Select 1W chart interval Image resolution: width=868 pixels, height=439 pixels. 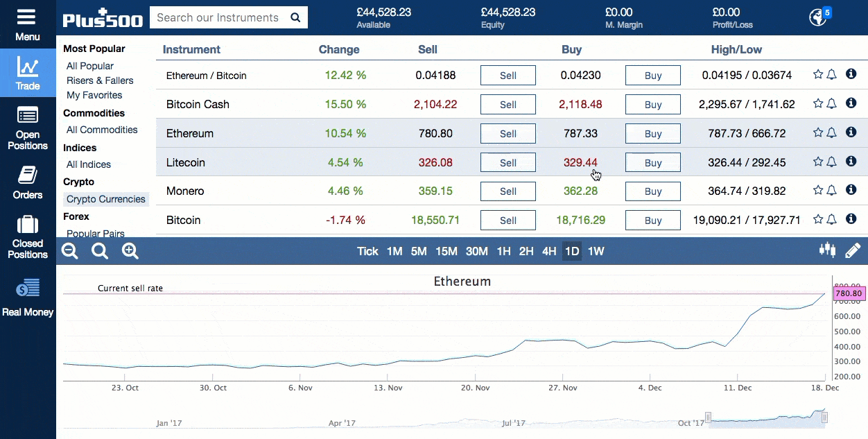point(596,251)
